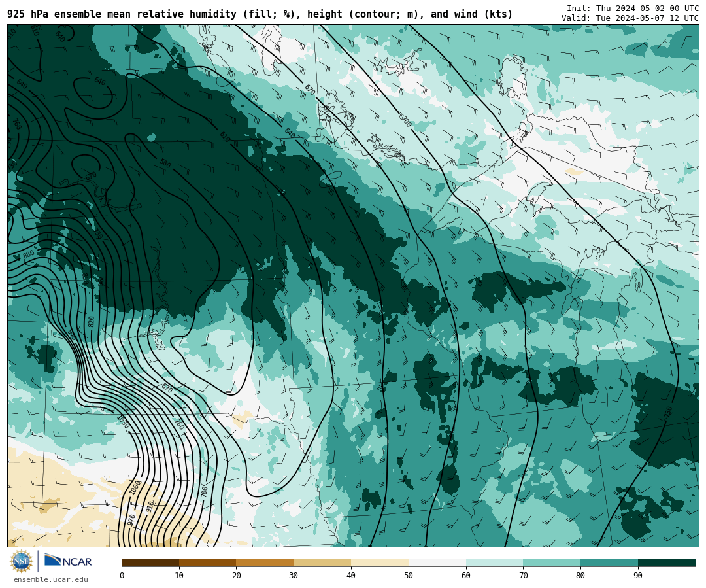Click the 970 height contour label
Screen dimensions: 706x588
pos(131,520)
